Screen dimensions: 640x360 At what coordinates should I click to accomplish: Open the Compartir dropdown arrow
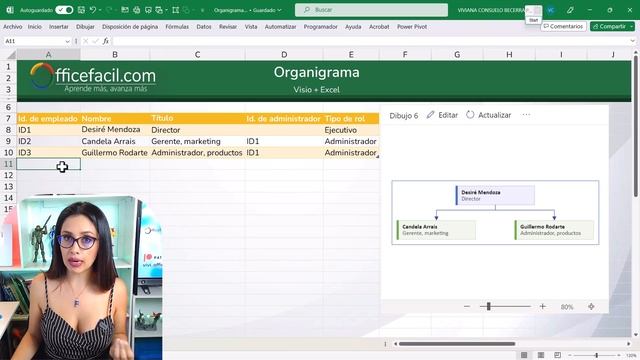pos(632,26)
